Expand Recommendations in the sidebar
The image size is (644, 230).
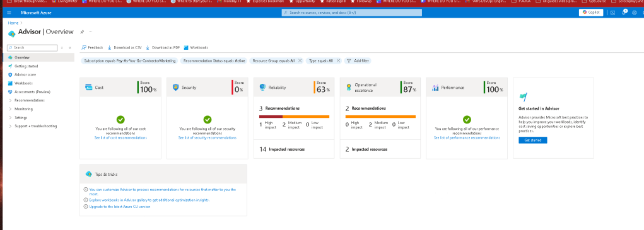(x=26, y=100)
